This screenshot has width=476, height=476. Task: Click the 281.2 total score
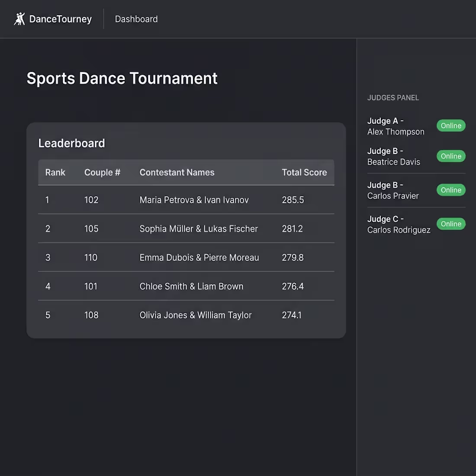tap(293, 228)
